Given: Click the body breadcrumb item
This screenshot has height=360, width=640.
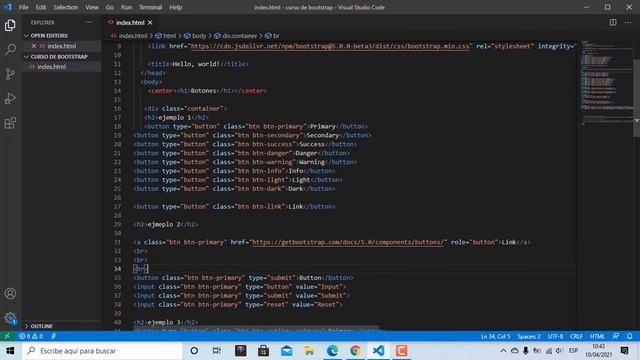Looking at the screenshot, I should 195,36.
